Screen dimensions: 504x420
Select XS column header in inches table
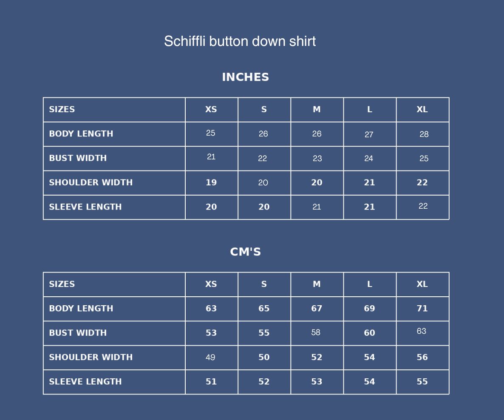coord(211,109)
